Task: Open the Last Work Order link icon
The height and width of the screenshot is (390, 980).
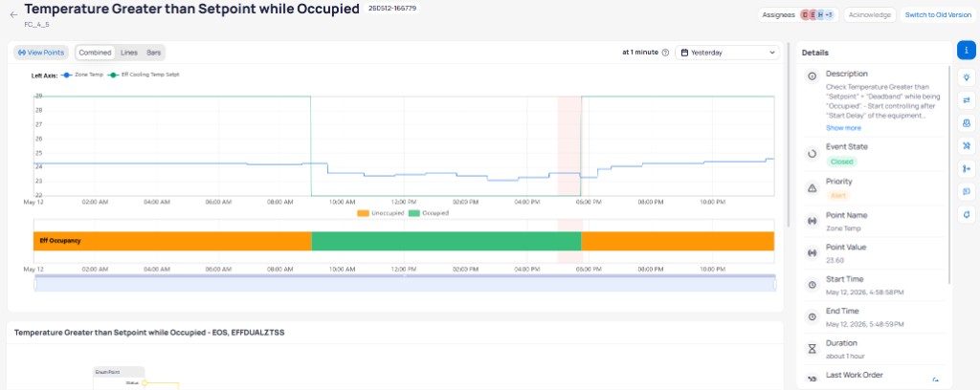Action: point(936,379)
